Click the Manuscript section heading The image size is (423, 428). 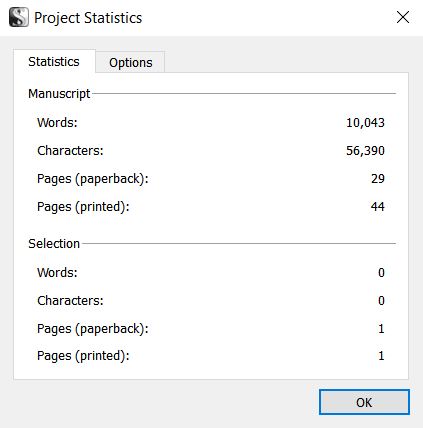(x=59, y=94)
